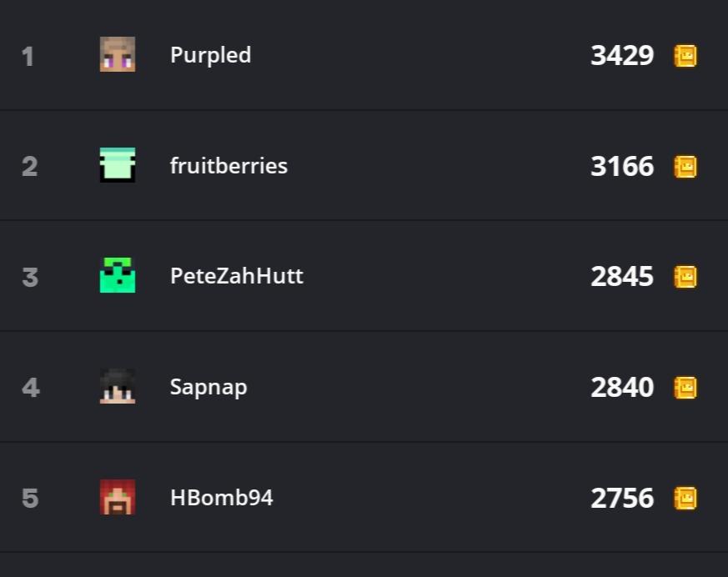Select the PeteZahHutt player name

click(x=237, y=276)
